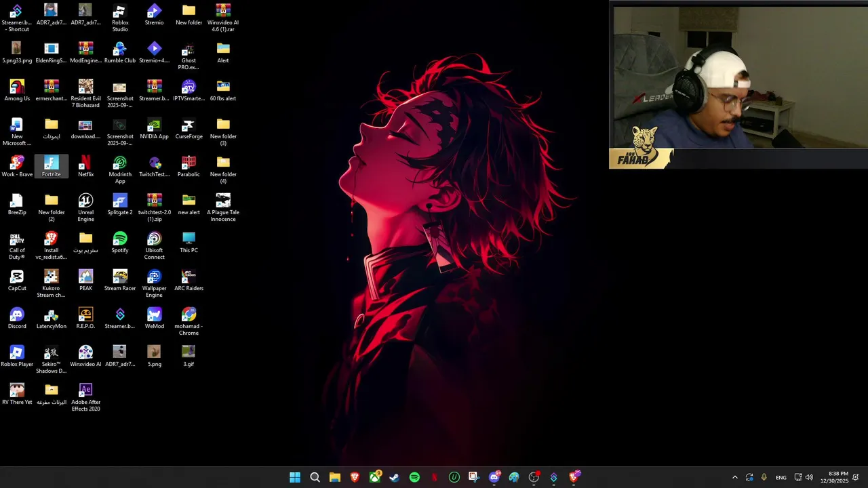The width and height of the screenshot is (868, 488).
Task: Select the Spotify icon on the desktop
Action: pyautogui.click(x=120, y=243)
